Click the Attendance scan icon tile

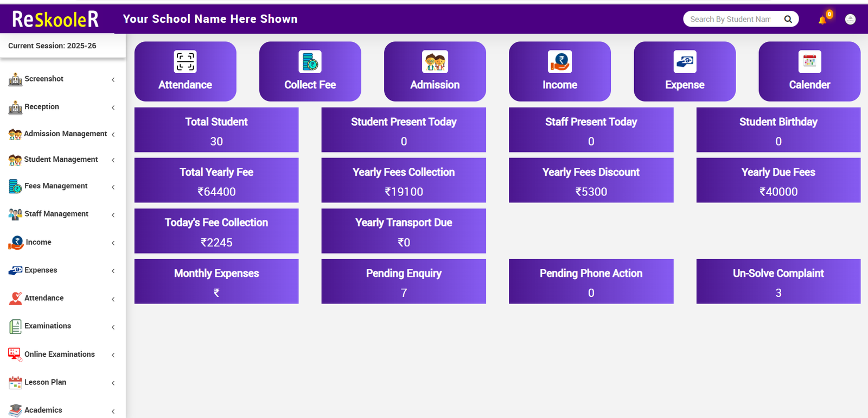[x=185, y=62]
